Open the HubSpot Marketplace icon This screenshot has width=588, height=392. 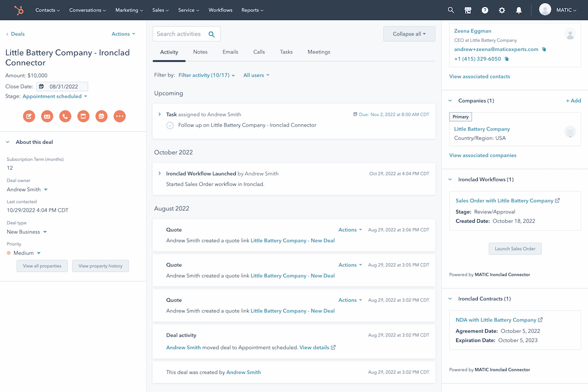(x=467, y=10)
